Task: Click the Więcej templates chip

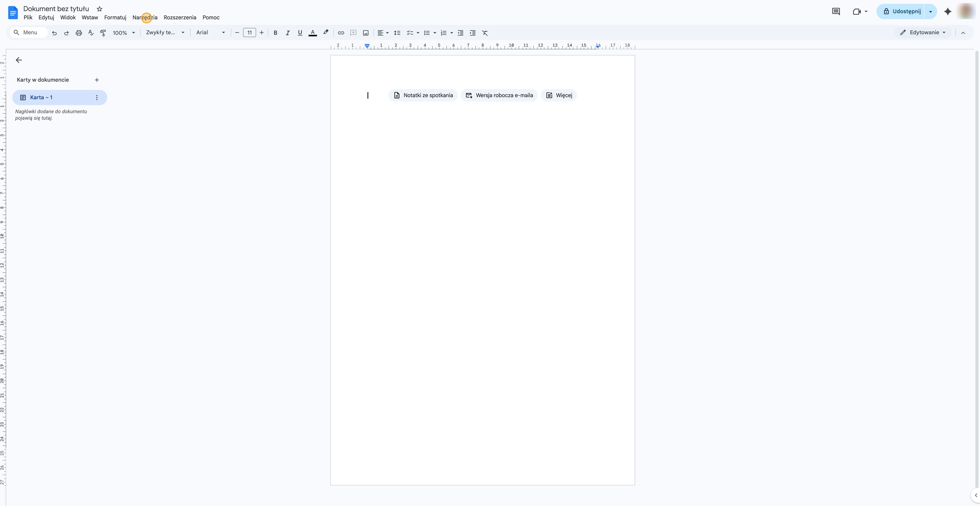Action: click(559, 95)
